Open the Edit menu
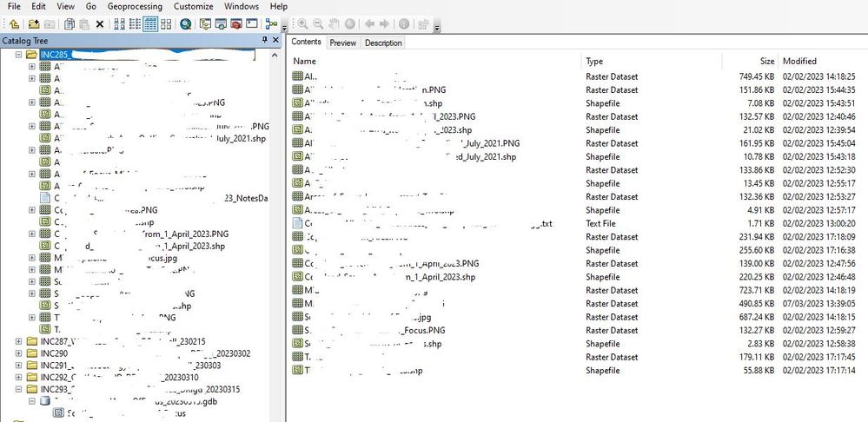 point(39,7)
